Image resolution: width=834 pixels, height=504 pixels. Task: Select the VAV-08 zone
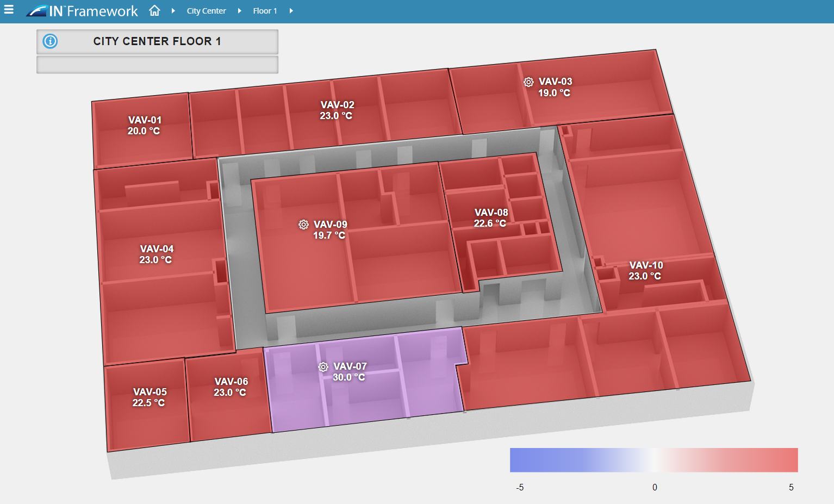coord(490,217)
